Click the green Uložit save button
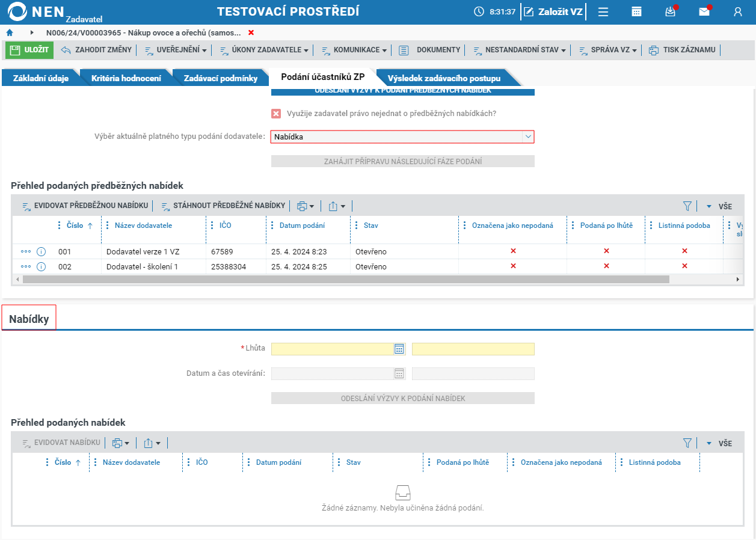756x540 pixels. (29, 50)
